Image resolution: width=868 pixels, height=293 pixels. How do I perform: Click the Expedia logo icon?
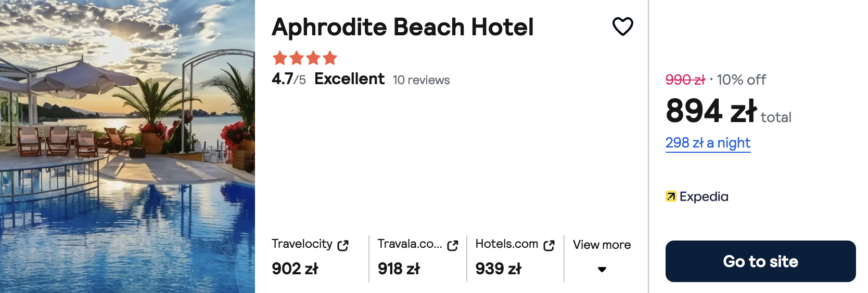pos(671,196)
